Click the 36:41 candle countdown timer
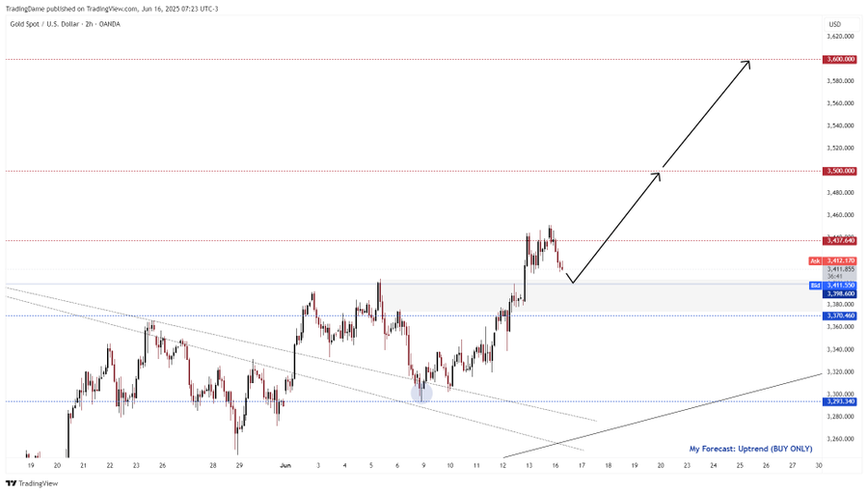Screen dimensions: 868x493 [x=835, y=277]
